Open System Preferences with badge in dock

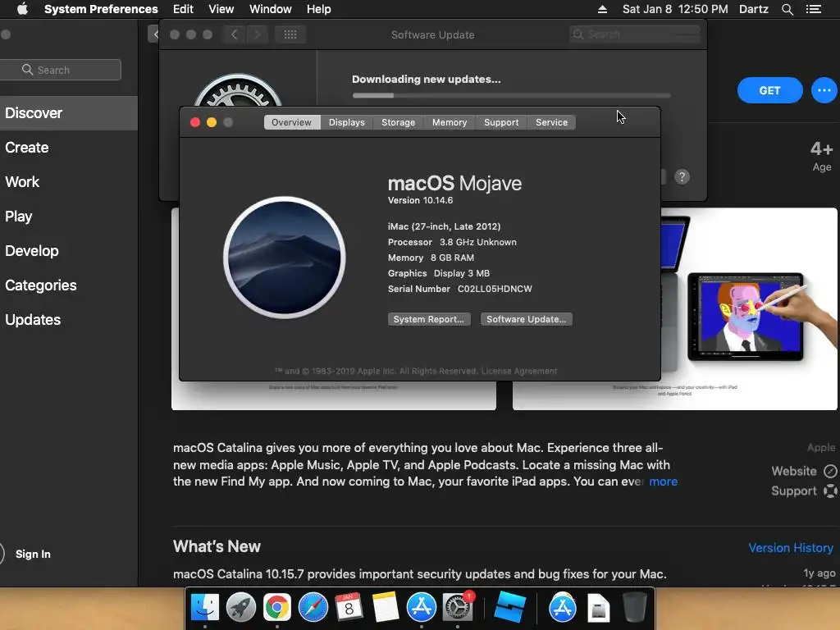point(458,608)
